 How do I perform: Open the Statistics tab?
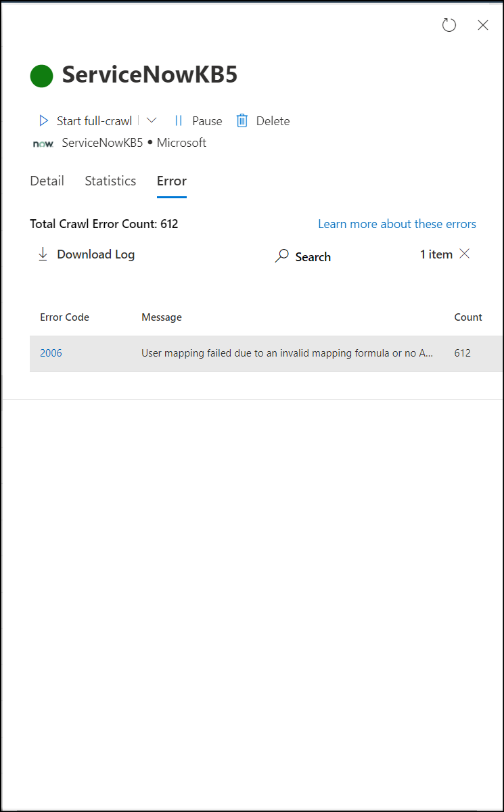[110, 181]
